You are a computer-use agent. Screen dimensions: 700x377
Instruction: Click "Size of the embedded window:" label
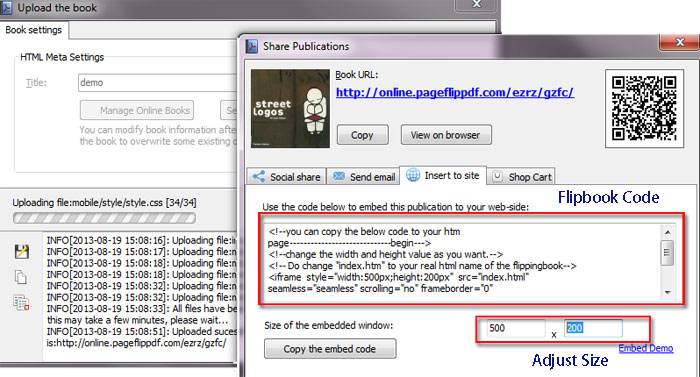pos(329,325)
